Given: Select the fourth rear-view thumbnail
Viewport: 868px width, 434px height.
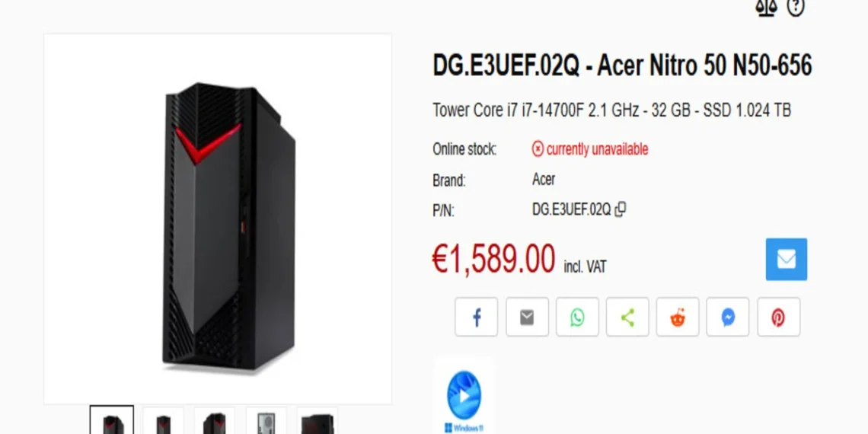Looking at the screenshot, I should click(266, 421).
